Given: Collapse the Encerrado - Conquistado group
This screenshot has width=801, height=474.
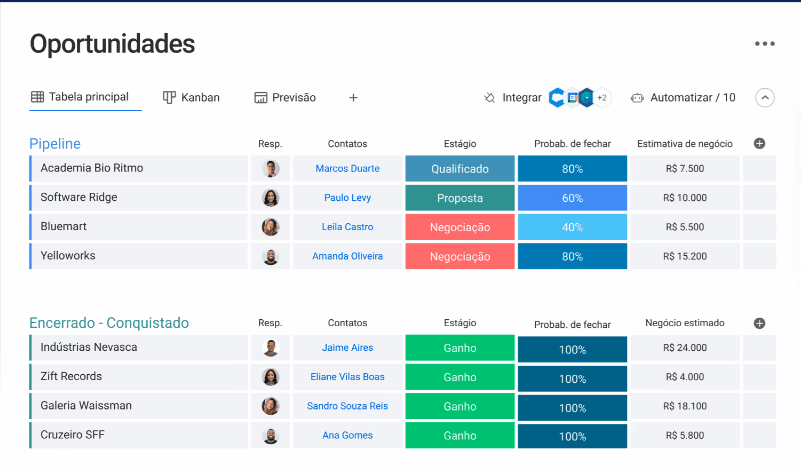Looking at the screenshot, I should pyautogui.click(x=109, y=323).
